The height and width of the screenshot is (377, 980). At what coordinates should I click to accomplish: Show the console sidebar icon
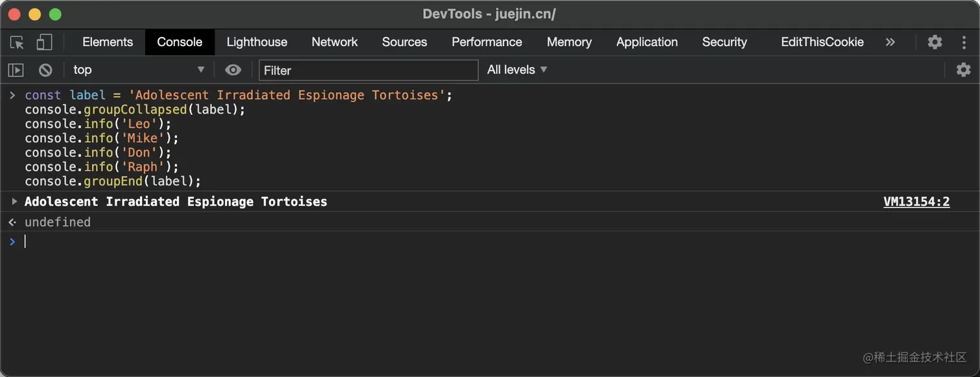(x=16, y=69)
